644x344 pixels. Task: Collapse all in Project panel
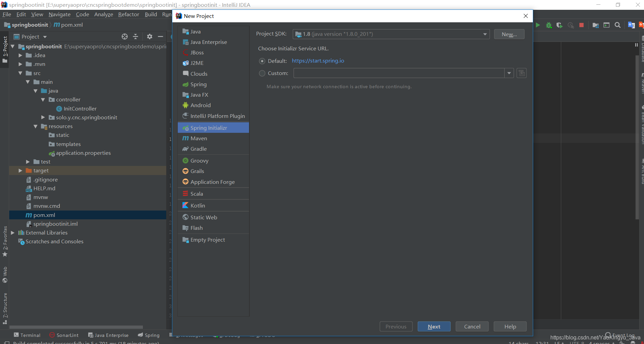(135, 36)
